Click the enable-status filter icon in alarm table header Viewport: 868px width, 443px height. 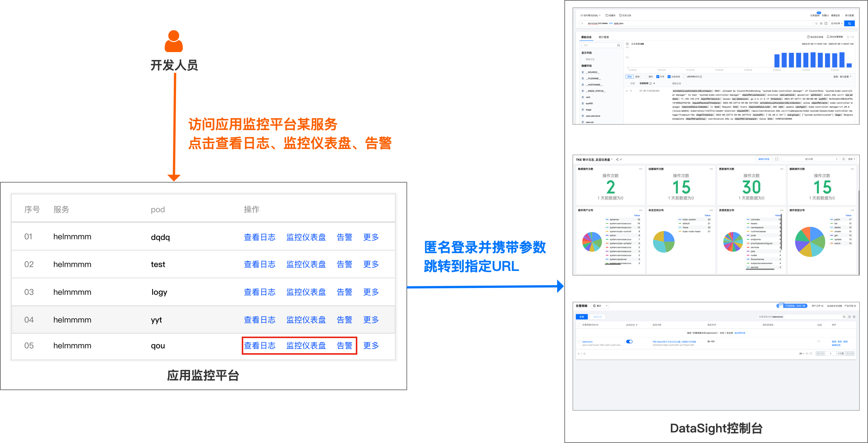pos(637,325)
